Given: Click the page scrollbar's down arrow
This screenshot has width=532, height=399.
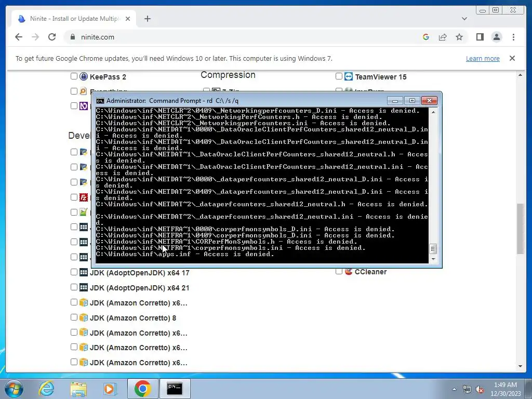Looking at the screenshot, I should (520, 366).
